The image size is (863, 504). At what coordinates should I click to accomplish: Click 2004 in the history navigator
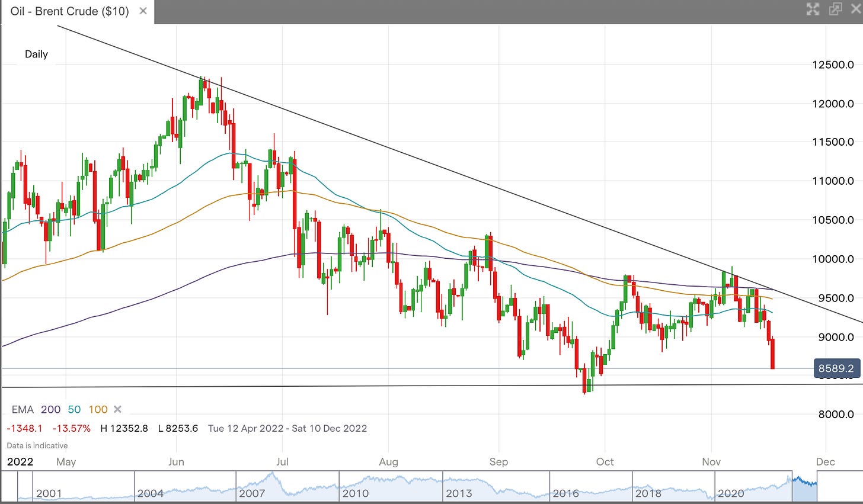tap(151, 493)
